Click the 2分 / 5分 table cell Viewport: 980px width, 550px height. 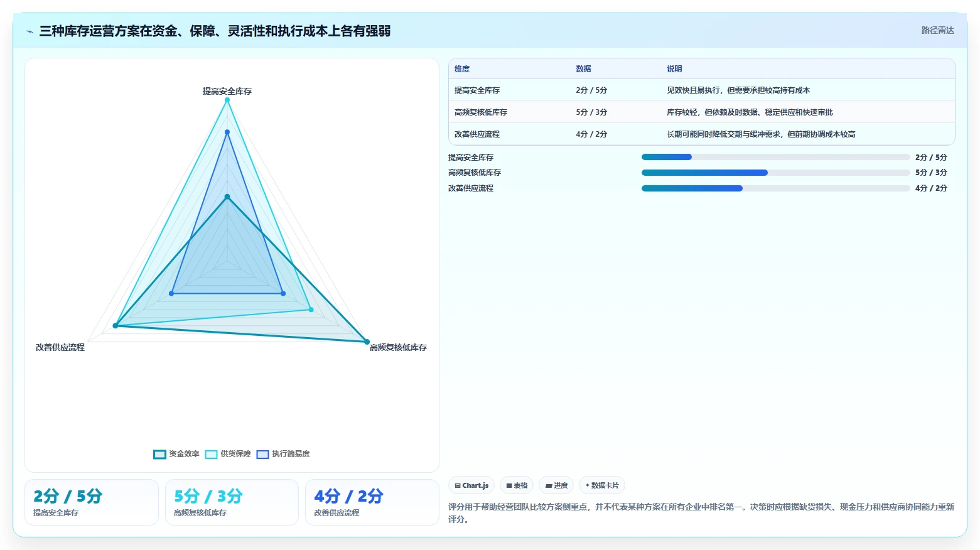click(591, 90)
